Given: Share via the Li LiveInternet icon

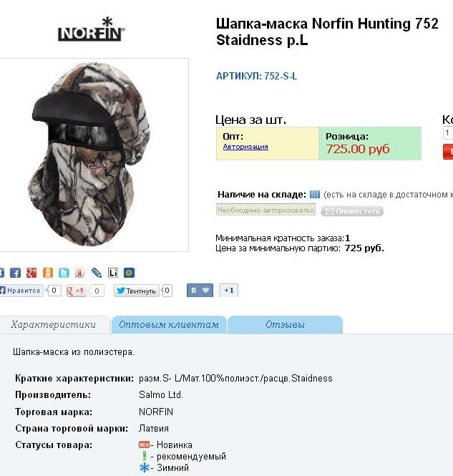Looking at the screenshot, I should click(x=113, y=273).
